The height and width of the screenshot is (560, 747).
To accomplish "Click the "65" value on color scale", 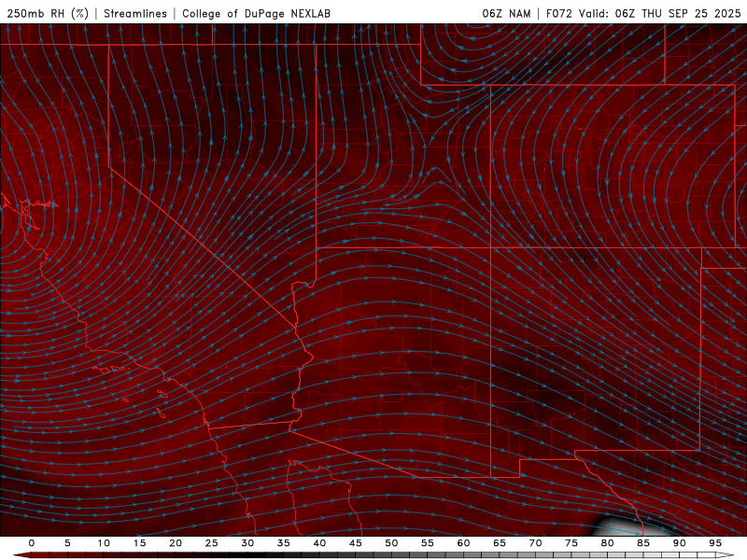I will [500, 543].
